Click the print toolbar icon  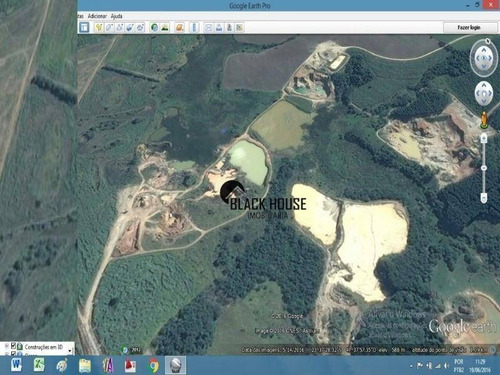click(219, 27)
